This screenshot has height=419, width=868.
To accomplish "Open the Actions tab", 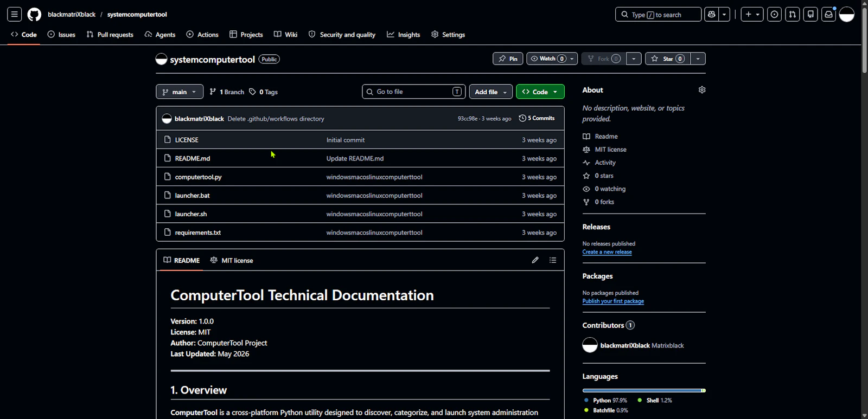I will [202, 35].
